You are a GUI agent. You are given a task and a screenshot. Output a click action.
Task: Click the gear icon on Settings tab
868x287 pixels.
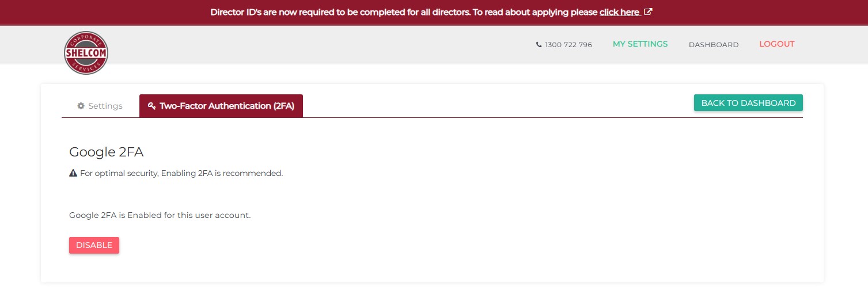point(81,106)
